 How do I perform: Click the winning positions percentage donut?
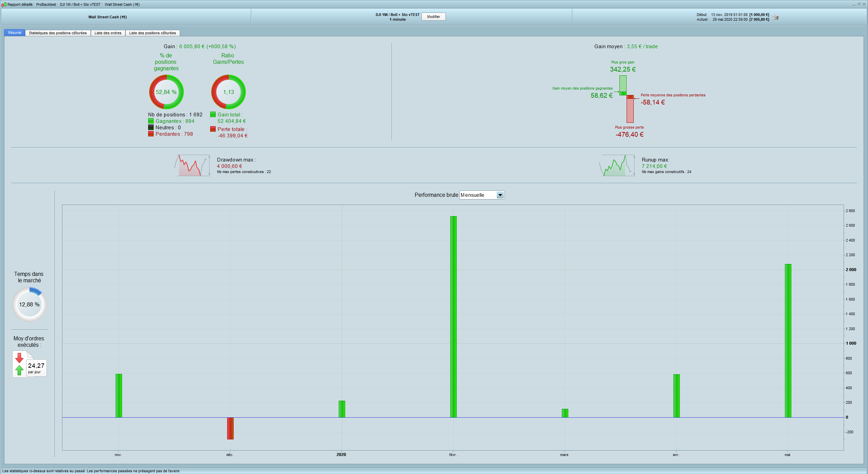[166, 92]
